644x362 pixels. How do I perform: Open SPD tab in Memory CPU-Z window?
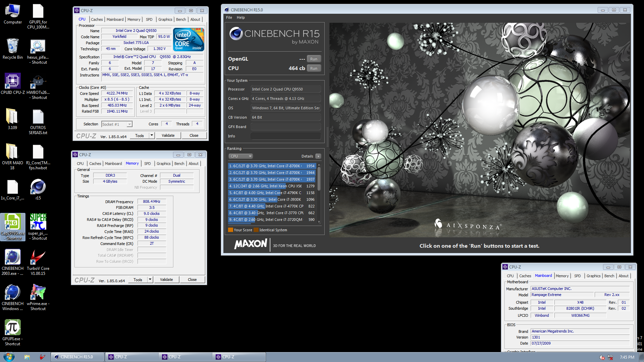coord(148,164)
